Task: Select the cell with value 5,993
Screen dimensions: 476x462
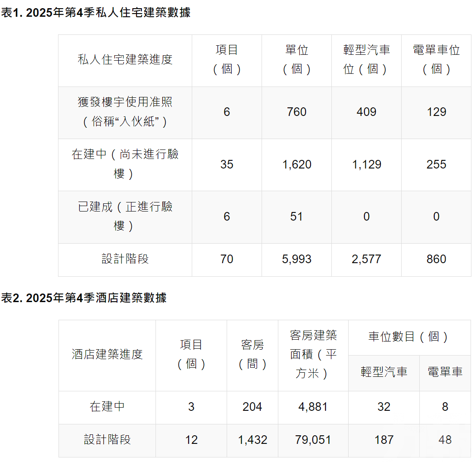Action: click(x=296, y=259)
